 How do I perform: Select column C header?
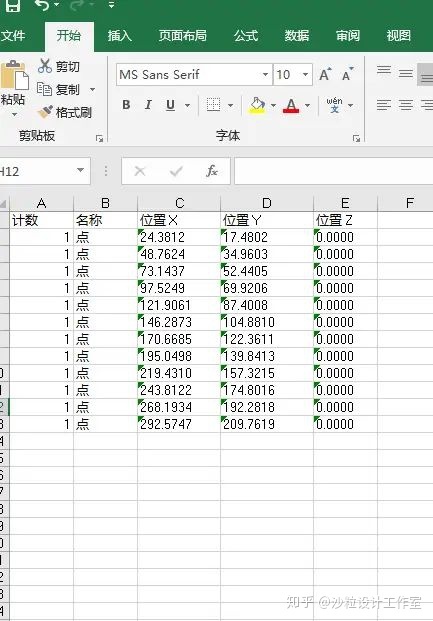pos(179,204)
